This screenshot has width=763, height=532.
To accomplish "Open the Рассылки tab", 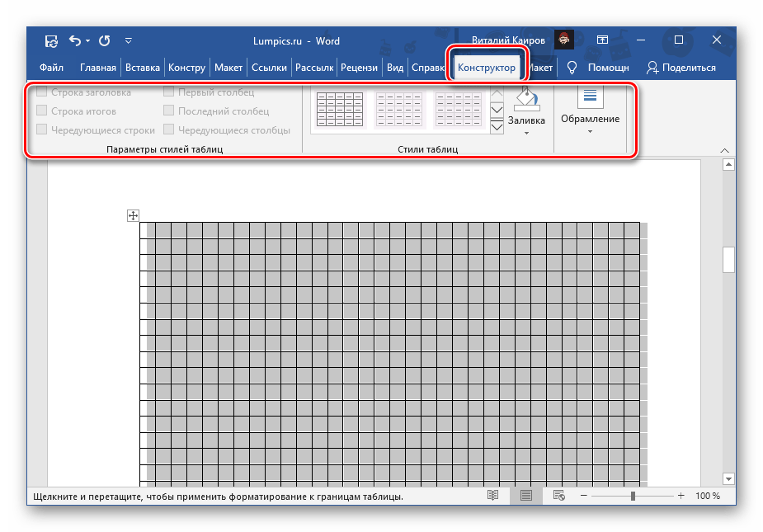I will 314,68.
